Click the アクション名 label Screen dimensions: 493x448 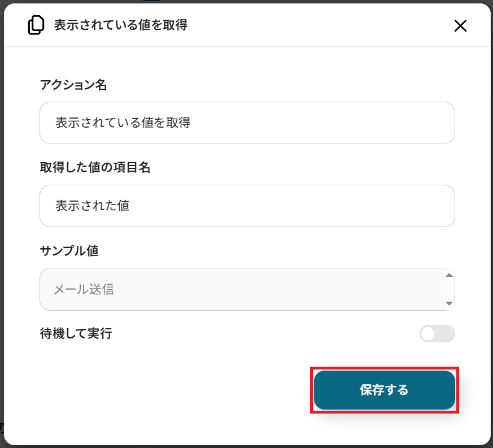click(73, 85)
